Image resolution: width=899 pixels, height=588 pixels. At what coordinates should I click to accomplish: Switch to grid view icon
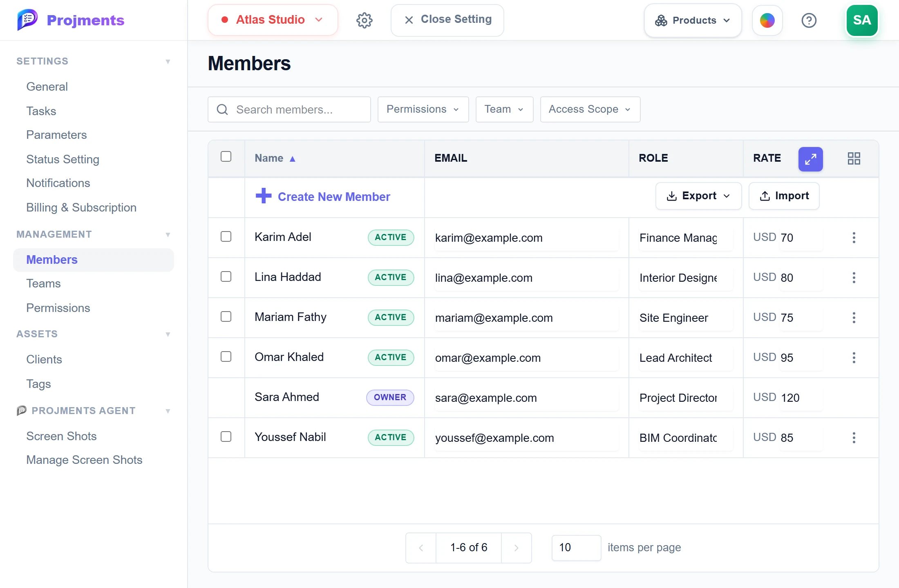(x=854, y=158)
